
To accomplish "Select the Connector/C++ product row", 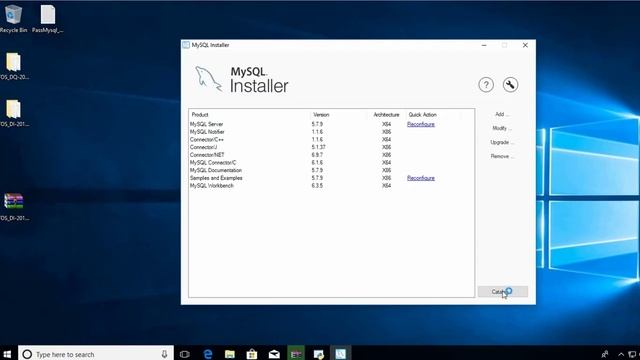I will click(331, 140).
